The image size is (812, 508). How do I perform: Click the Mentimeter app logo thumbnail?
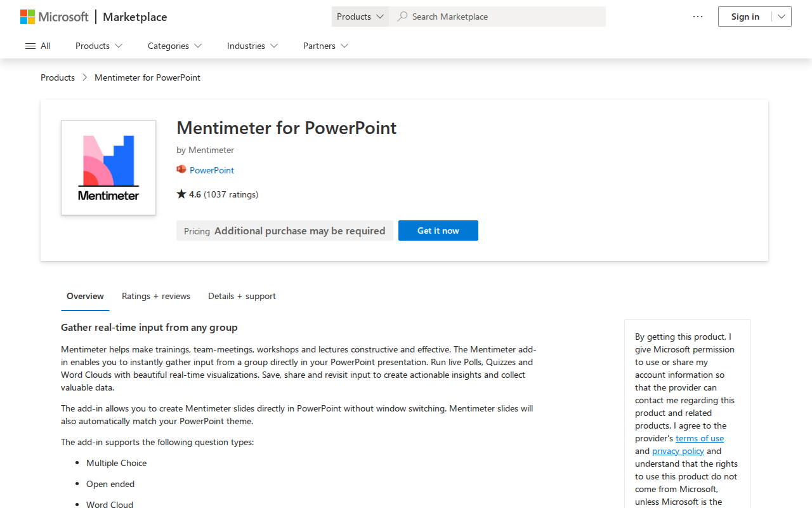point(108,168)
